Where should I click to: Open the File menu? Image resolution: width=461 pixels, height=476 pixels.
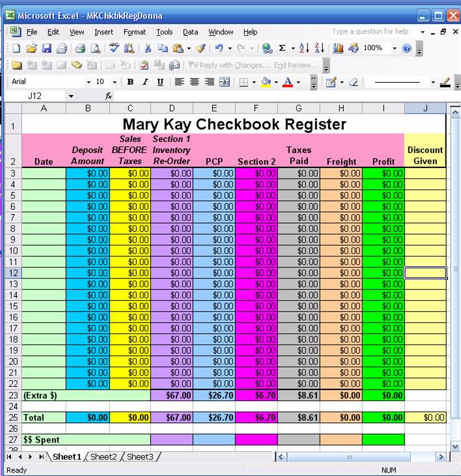point(32,32)
